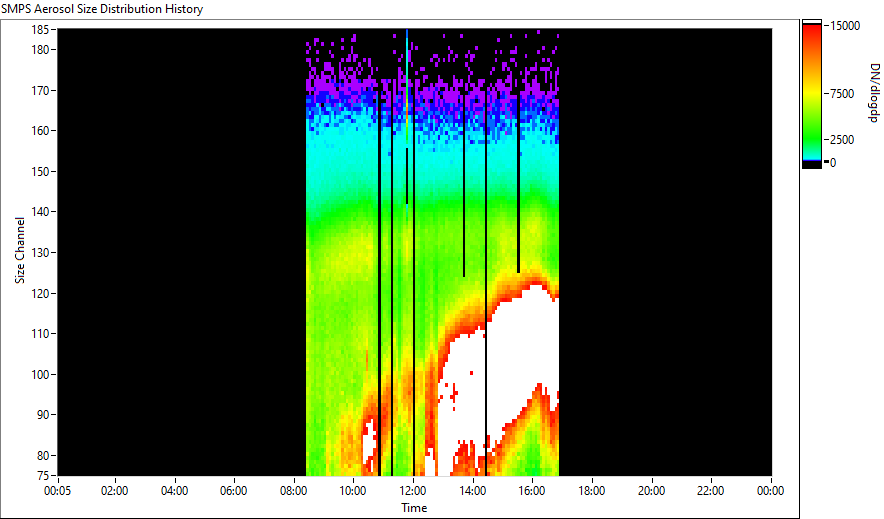Click the 14:00 time axis label
884x519 pixels.
click(x=472, y=491)
